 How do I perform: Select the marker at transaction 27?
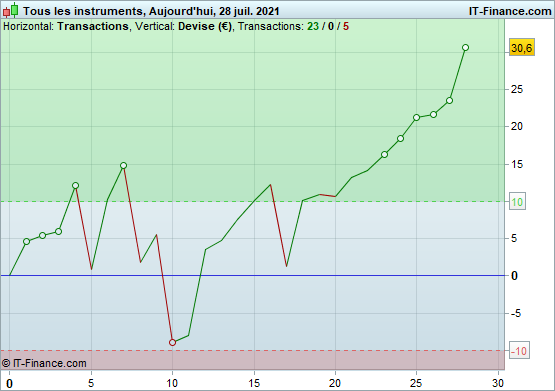tap(449, 100)
